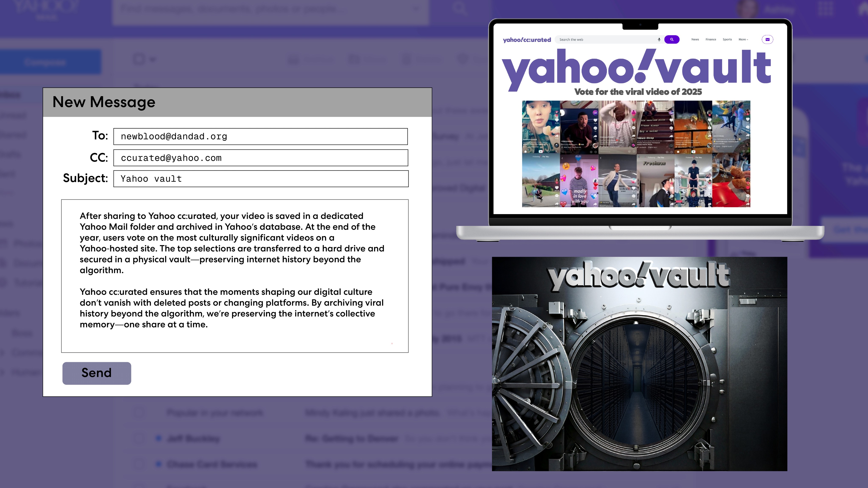Open the Finance navigation link
This screenshot has width=868, height=488.
pyautogui.click(x=711, y=39)
